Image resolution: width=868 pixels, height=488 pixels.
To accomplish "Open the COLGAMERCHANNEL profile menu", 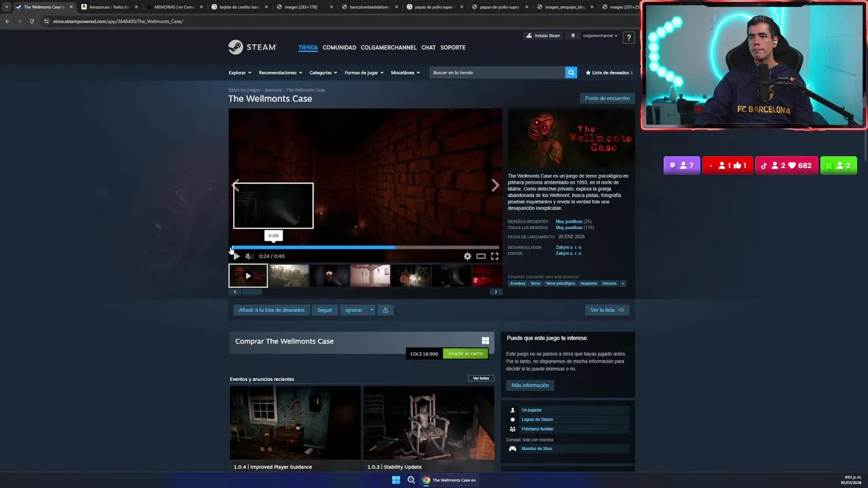I will point(389,47).
